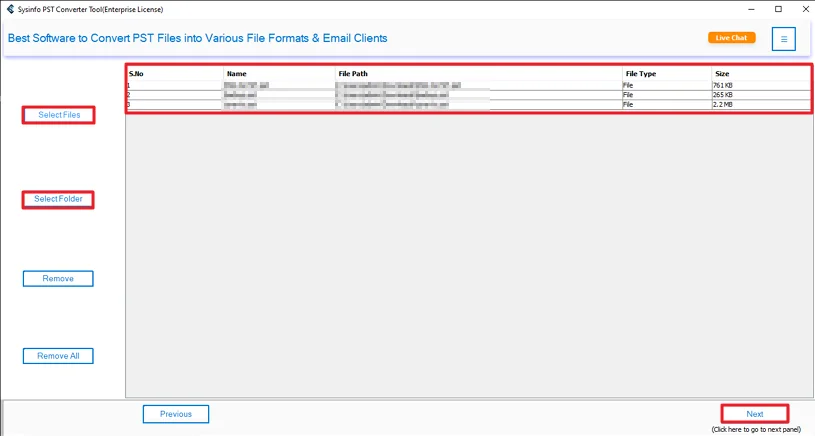Sort by the S.No column header

click(175, 74)
